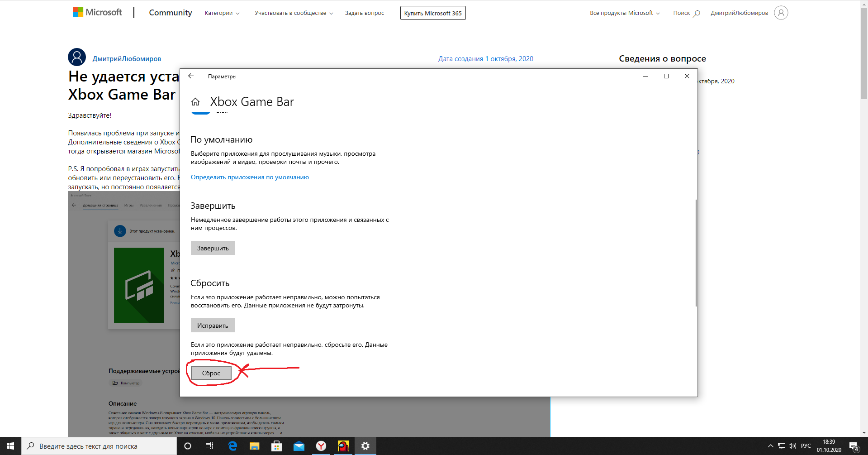
Task: Open the Among Us taskbar icon
Action: pyautogui.click(x=343, y=446)
